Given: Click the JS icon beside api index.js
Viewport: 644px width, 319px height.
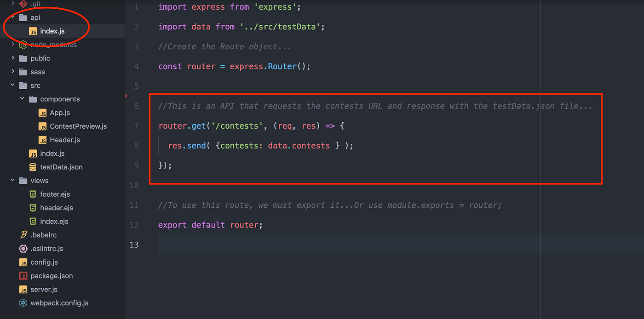Looking at the screenshot, I should (x=33, y=31).
